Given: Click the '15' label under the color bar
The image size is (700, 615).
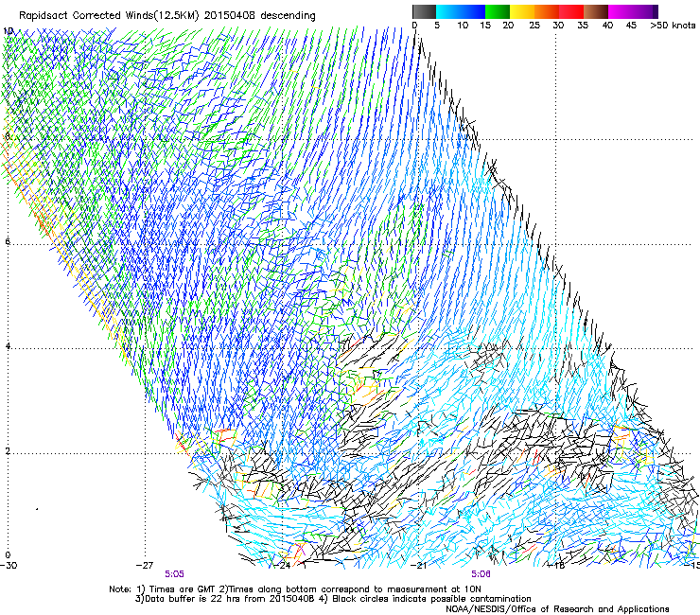Looking at the screenshot, I should click(485, 26).
